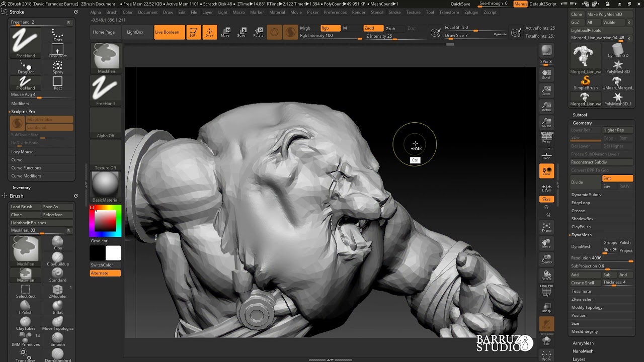Toggle the Smt option beside Divide
The image size is (644, 362).
617,178
